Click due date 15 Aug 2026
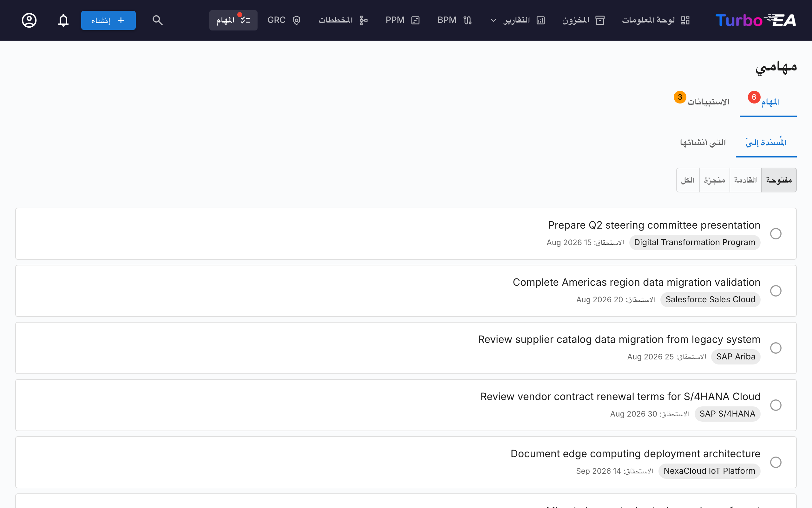The image size is (812, 508). 585,243
